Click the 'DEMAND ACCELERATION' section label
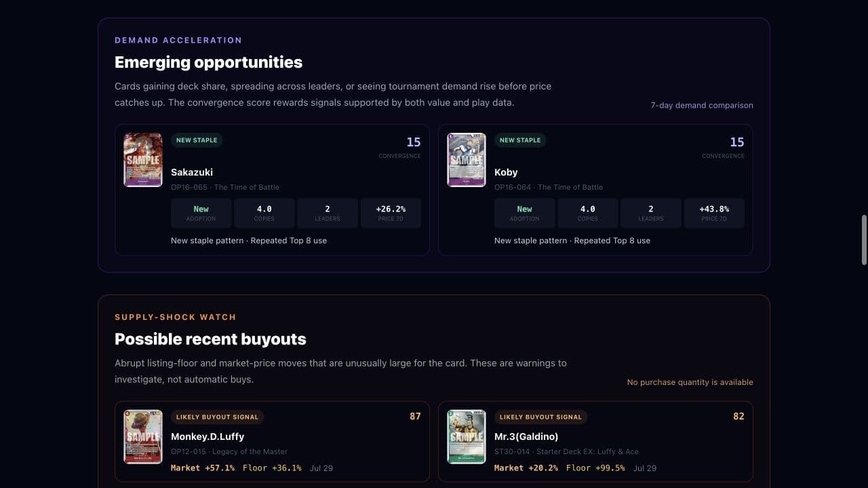 click(178, 40)
